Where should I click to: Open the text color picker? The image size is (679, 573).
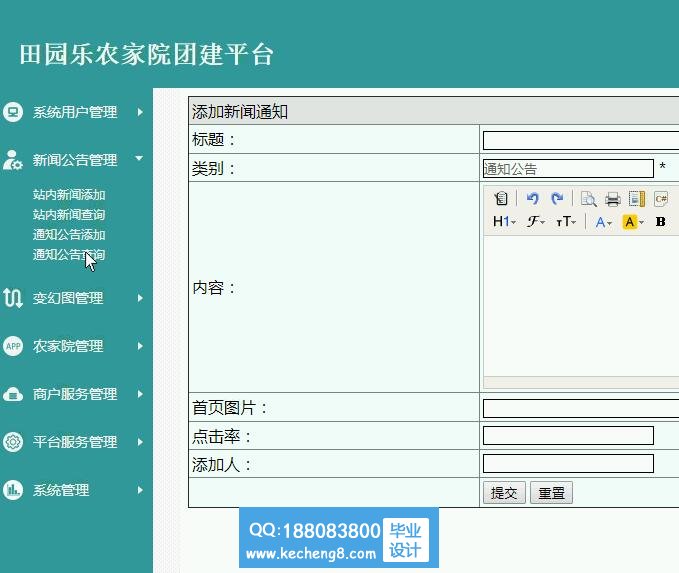[603, 222]
